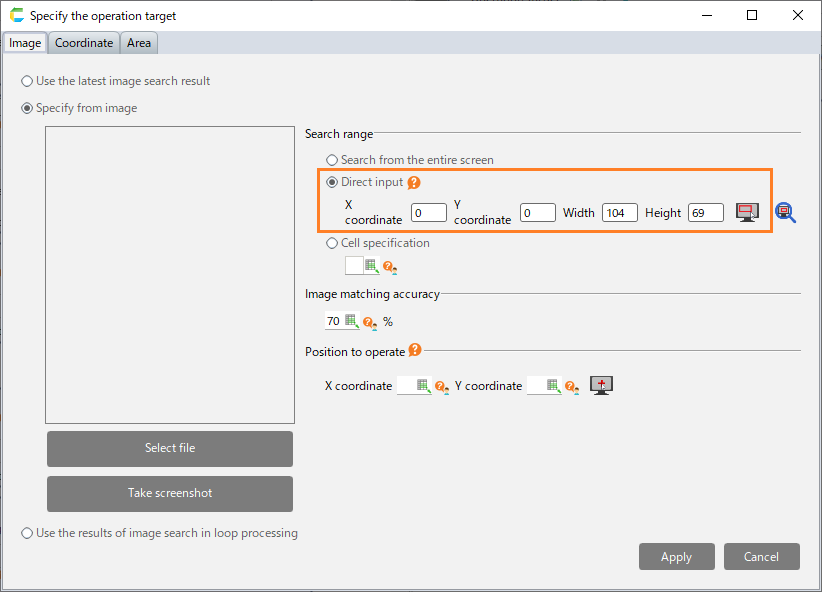Select Use results of image search in loop
Screen dimensions: 822x592
27,533
